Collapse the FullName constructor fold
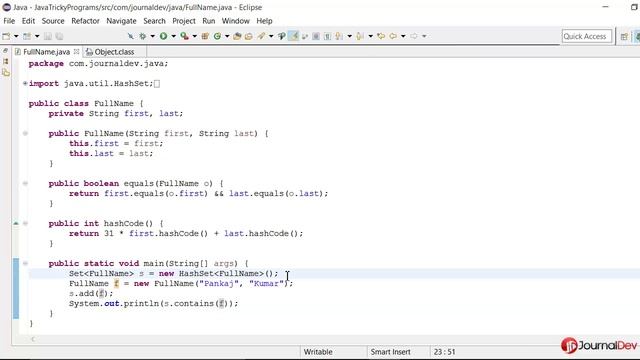Viewport: 640px width, 360px height. coord(25,133)
